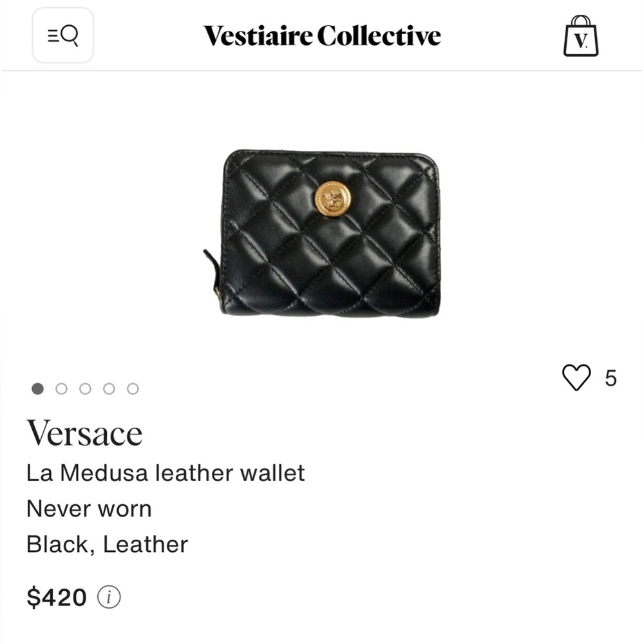Click the 'Black, Leather' material text
Image resolution: width=644 pixels, height=644 pixels.
106,544
